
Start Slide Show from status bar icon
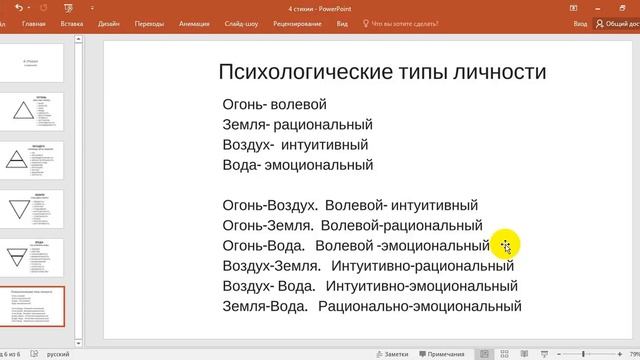coord(544,354)
